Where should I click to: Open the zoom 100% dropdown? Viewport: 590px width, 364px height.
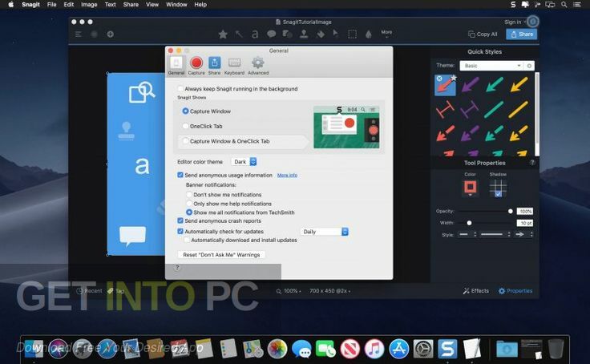click(x=289, y=291)
